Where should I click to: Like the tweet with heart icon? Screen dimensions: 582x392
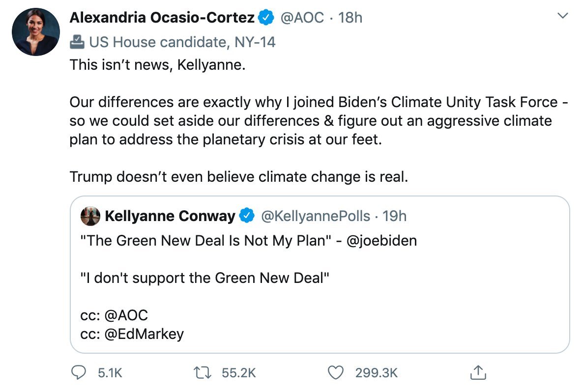336,373
